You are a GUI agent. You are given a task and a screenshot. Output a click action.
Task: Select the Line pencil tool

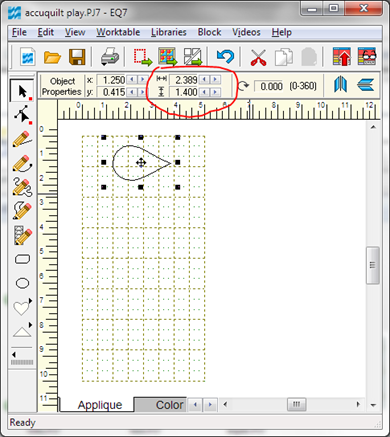point(22,139)
